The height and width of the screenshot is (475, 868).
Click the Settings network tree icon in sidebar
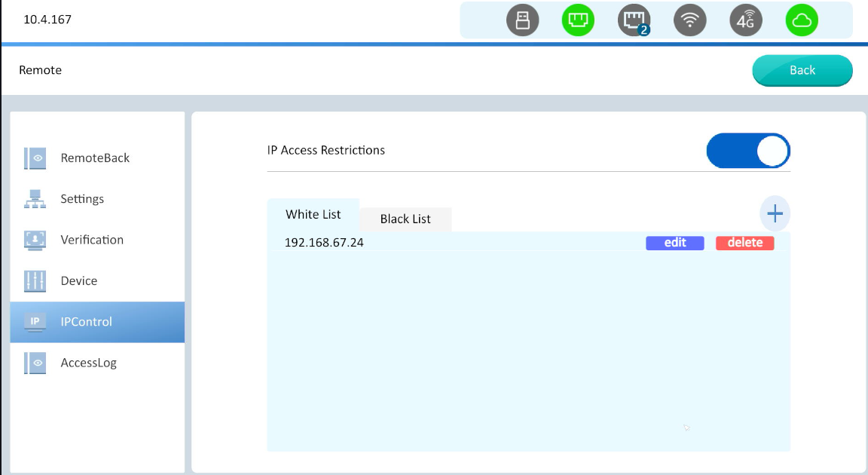35,199
